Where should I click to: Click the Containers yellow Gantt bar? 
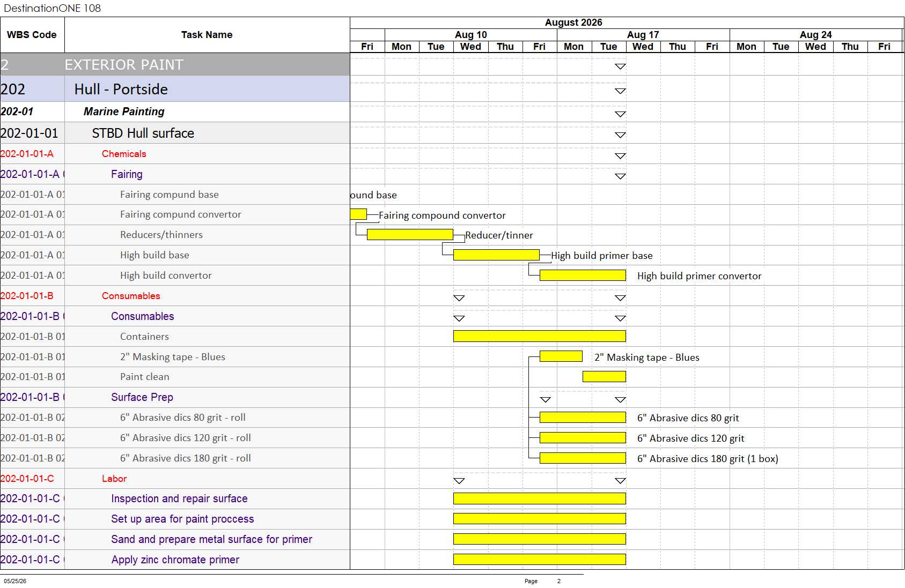point(540,336)
